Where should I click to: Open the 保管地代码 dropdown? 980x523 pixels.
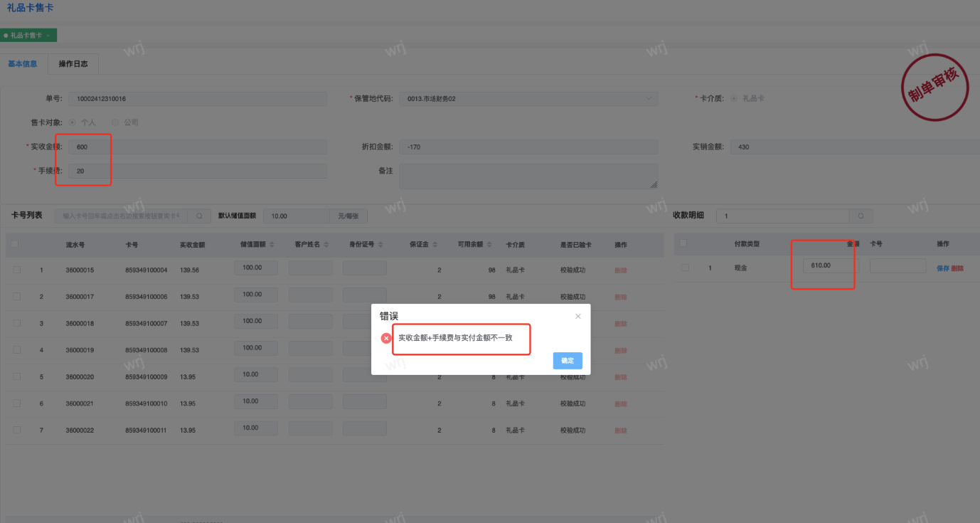pos(528,99)
